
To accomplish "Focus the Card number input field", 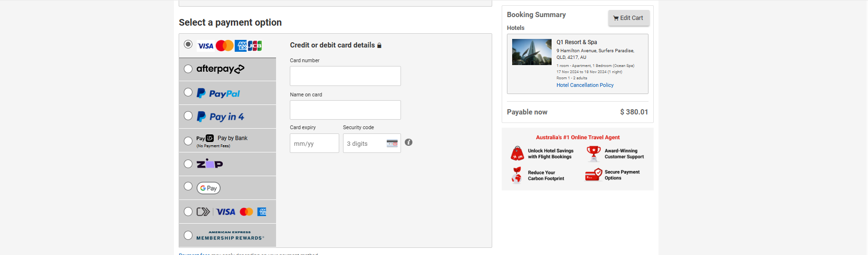I will (x=345, y=76).
